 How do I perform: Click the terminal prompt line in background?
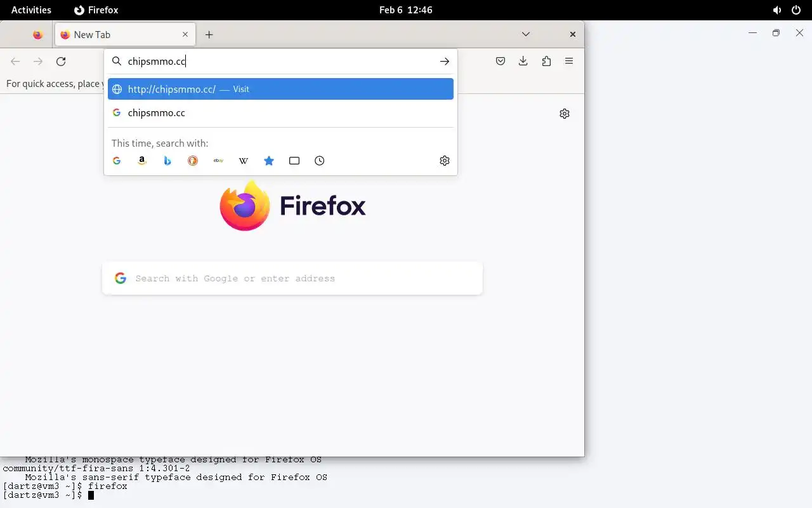pyautogui.click(x=48, y=495)
